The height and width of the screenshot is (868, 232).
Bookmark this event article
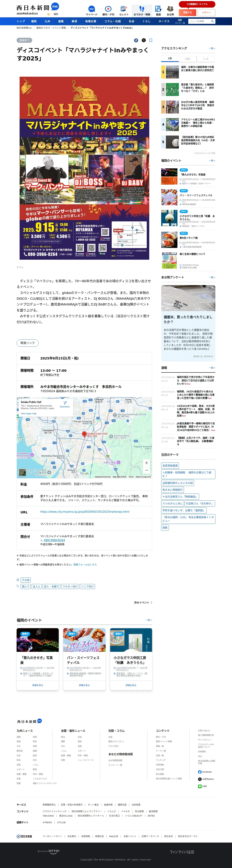pos(151,40)
